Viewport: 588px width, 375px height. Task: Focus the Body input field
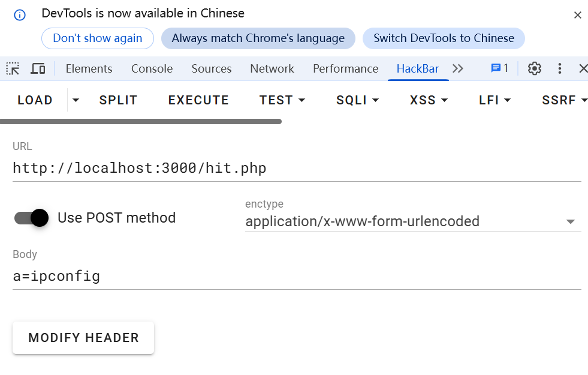pyautogui.click(x=297, y=277)
